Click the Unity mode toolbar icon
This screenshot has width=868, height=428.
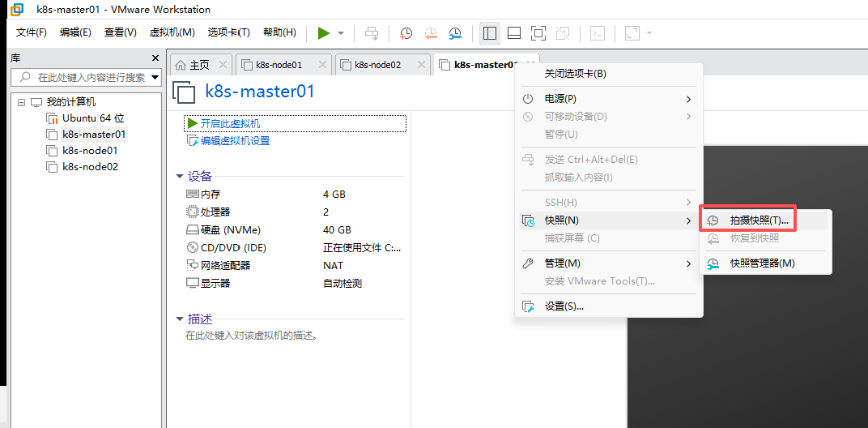click(x=563, y=33)
